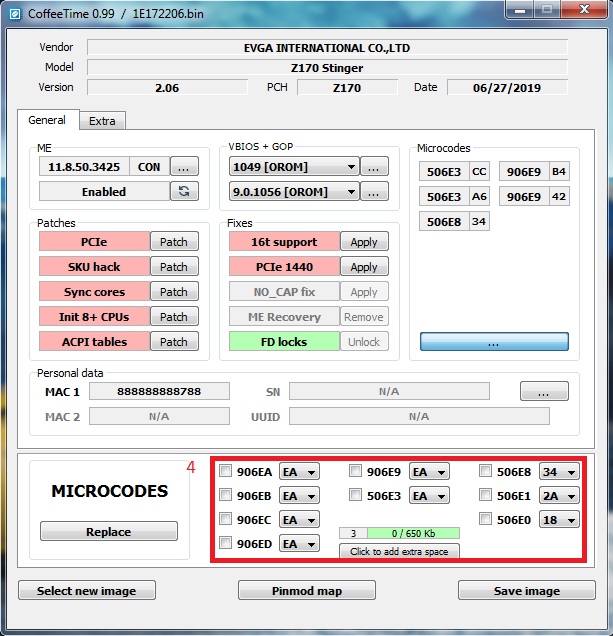The width and height of the screenshot is (613, 636).
Task: Check the 906ED microcode checkbox
Action: click(x=225, y=543)
